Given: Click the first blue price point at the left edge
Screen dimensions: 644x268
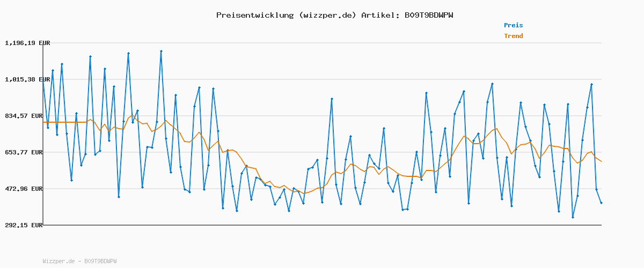Looking at the screenshot, I should tap(43, 79).
